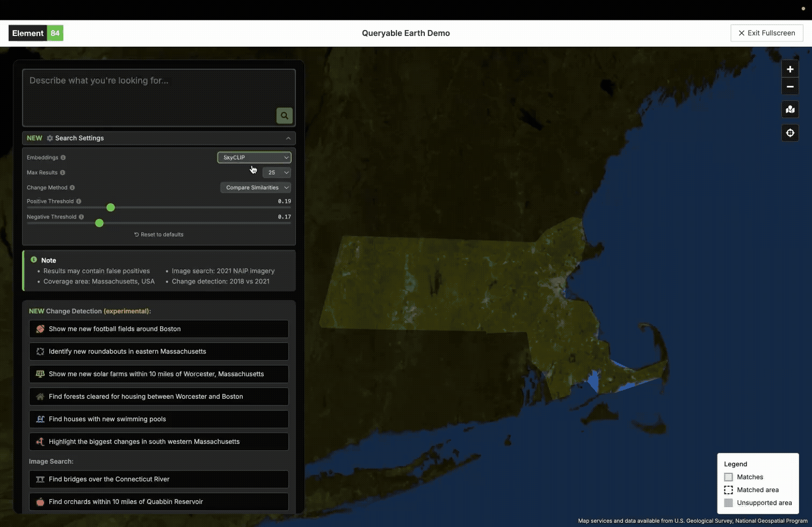This screenshot has height=527, width=812.
Task: Click the Positive Threshold info icon
Action: click(x=79, y=202)
